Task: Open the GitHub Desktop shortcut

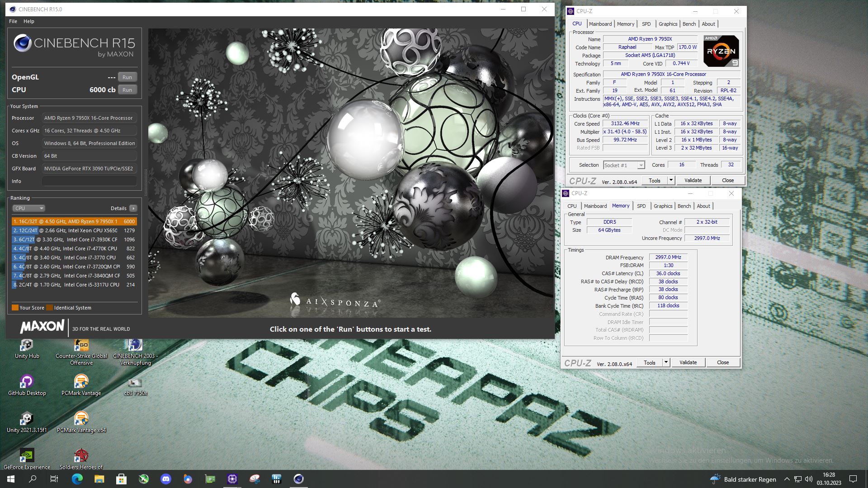Action: pos(27,385)
